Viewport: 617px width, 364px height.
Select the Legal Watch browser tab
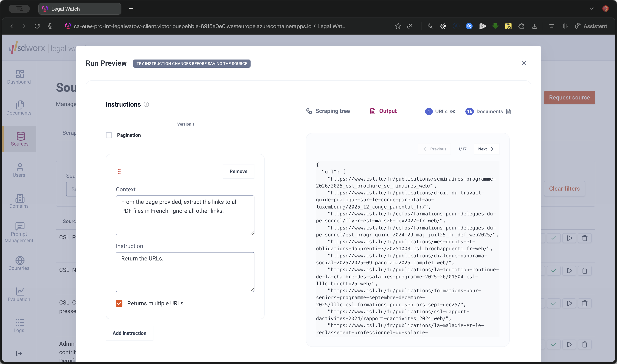(80, 9)
